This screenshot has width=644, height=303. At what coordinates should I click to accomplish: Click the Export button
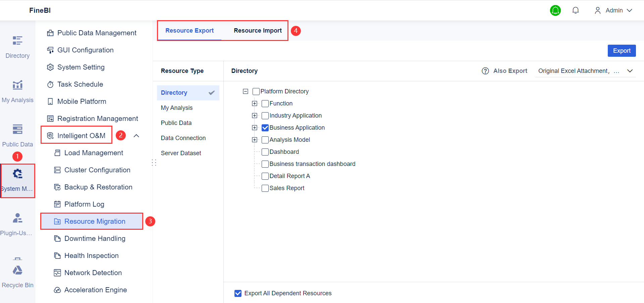[x=622, y=50]
